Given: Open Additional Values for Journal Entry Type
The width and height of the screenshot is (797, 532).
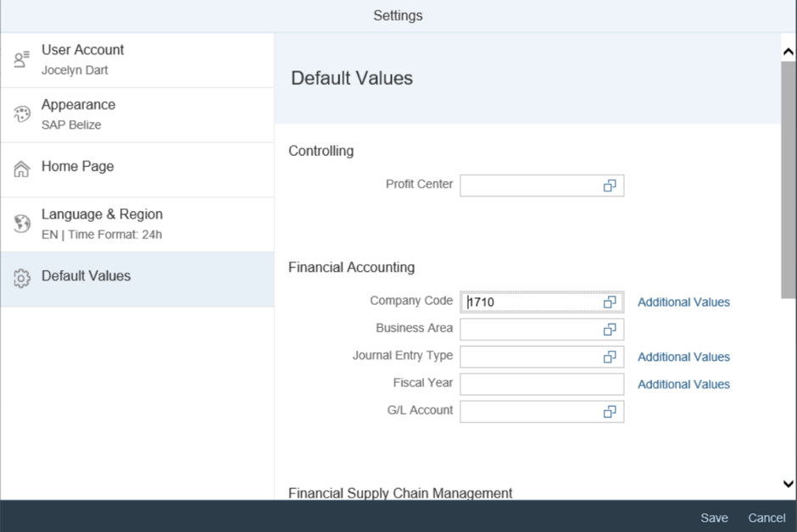Looking at the screenshot, I should [x=683, y=357].
